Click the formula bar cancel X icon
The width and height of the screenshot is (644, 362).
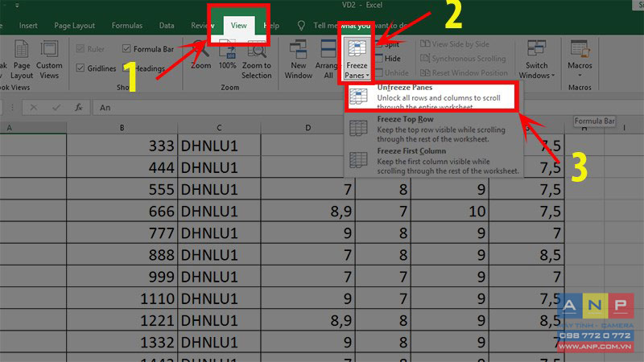coord(34,108)
